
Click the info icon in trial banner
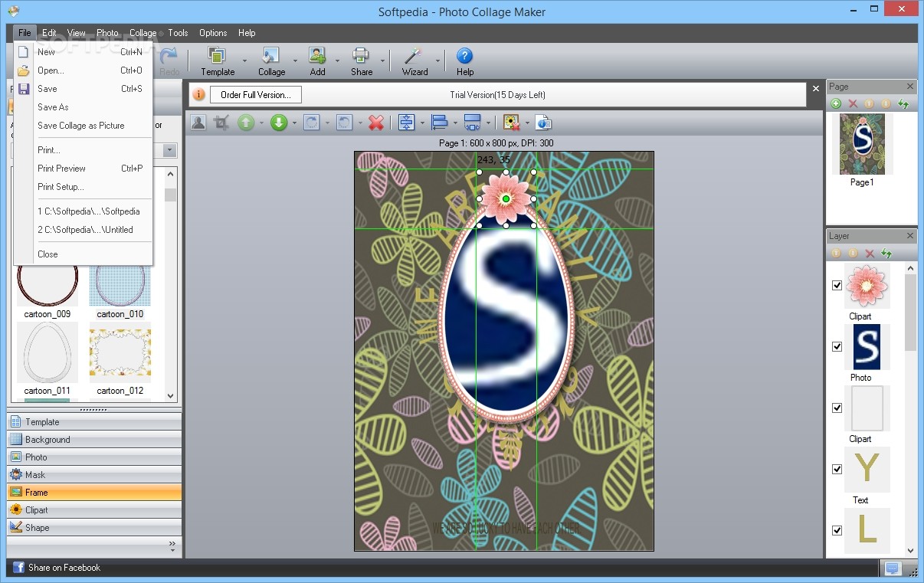(x=198, y=94)
